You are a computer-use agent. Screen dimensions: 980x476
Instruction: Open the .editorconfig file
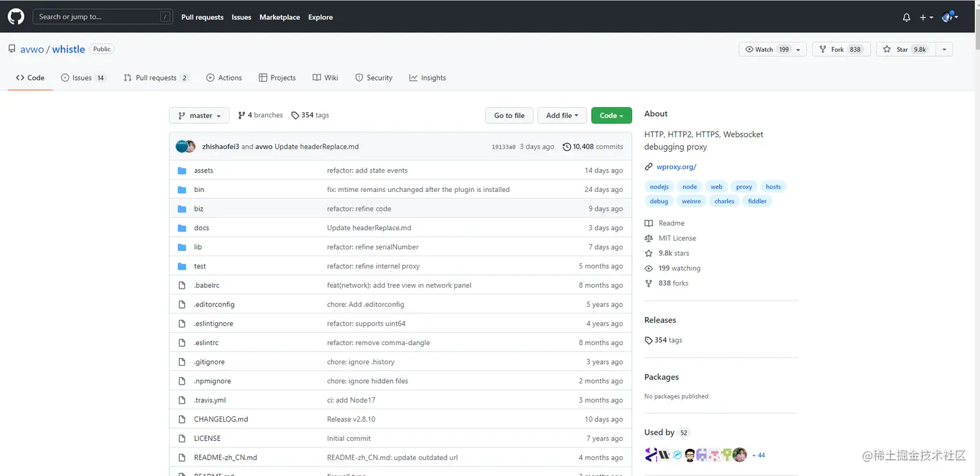point(214,304)
